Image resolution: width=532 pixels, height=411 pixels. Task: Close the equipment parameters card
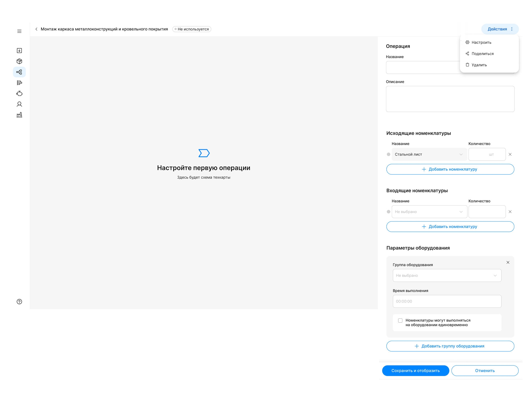(x=508, y=262)
